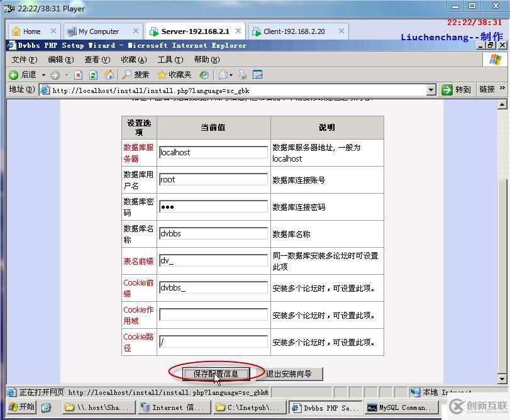510x420 pixels.
Task: Click the 保存配置信息 button
Action: 216,374
